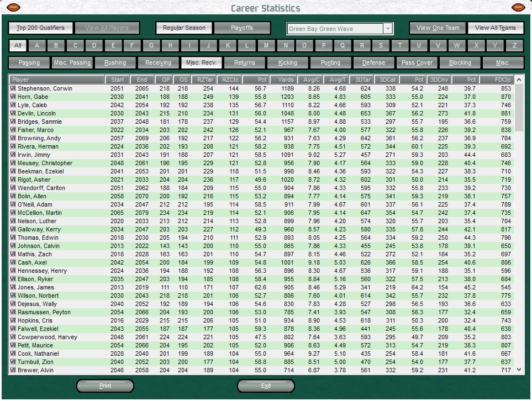
Task: Filter players by letter M
Action: coord(266,45)
